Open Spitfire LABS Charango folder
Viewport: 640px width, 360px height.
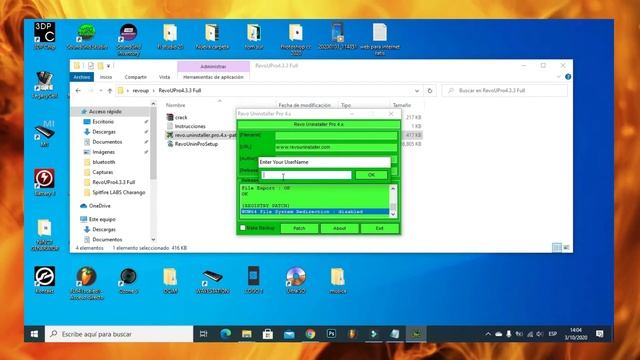coord(118,192)
